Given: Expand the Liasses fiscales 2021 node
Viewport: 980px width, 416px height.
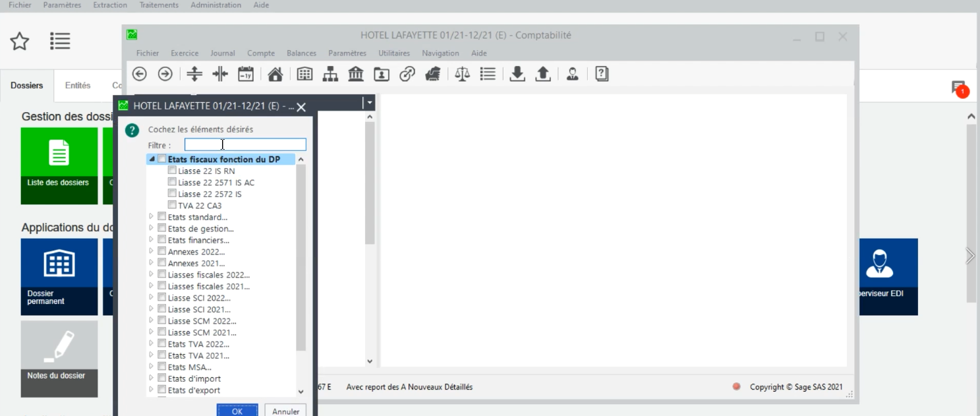Looking at the screenshot, I should click(x=152, y=286).
